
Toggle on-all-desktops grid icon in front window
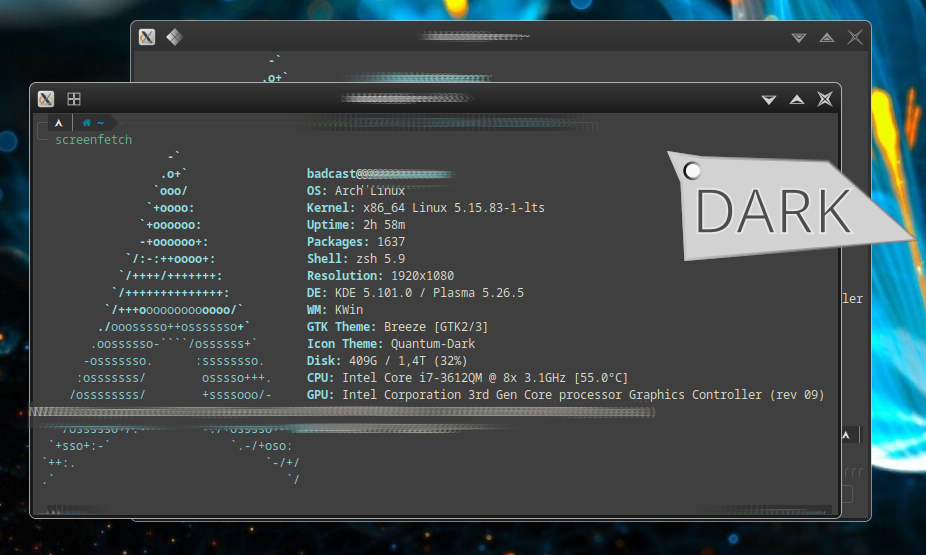(74, 99)
